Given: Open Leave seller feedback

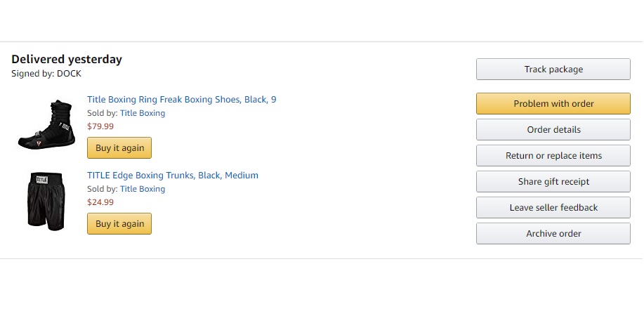Looking at the screenshot, I should [553, 208].
